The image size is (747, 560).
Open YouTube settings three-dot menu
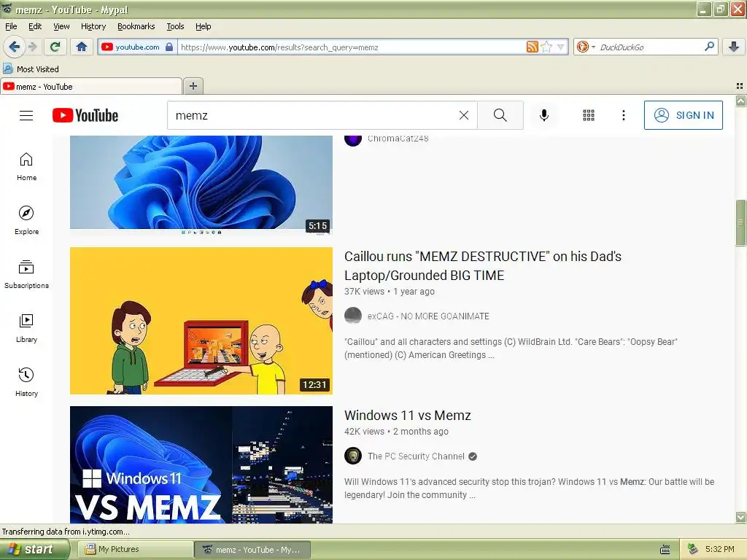[x=623, y=115]
